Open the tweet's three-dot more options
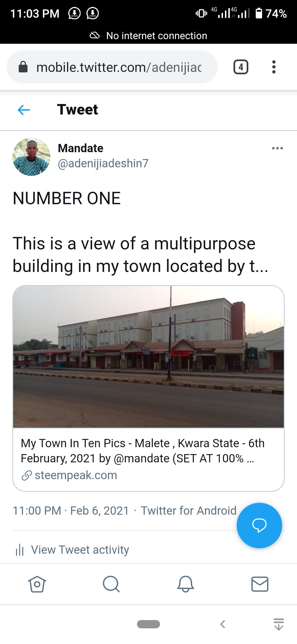297x644 pixels. coord(277,148)
